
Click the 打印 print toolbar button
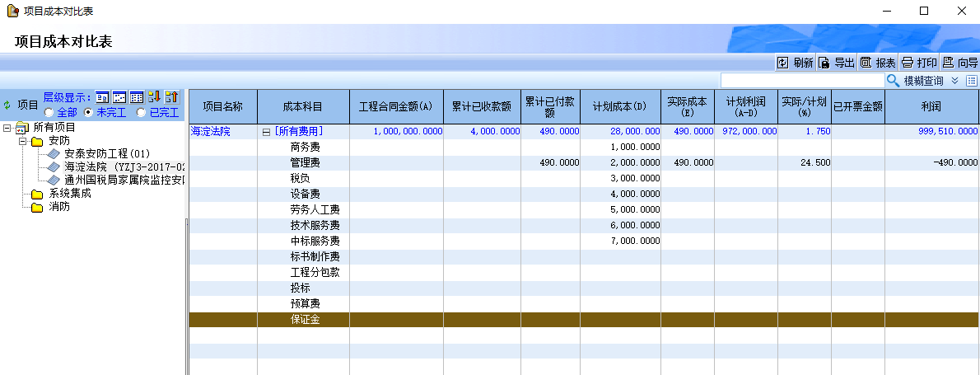tap(919, 63)
